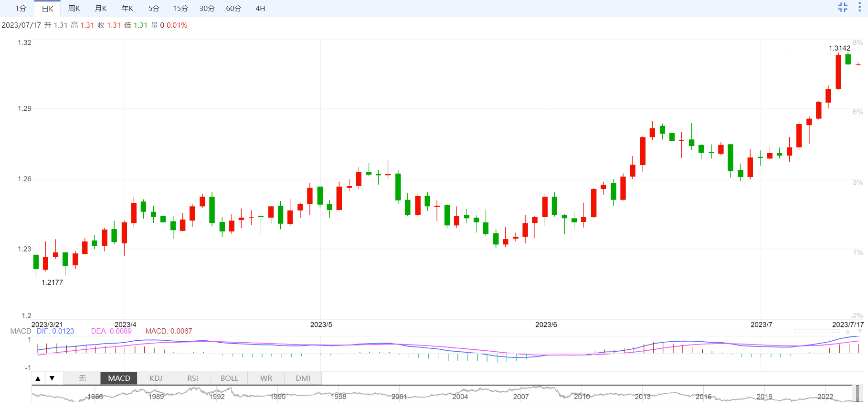Open the three-dot more options menu
This screenshot has width=868, height=419.
point(859,7)
